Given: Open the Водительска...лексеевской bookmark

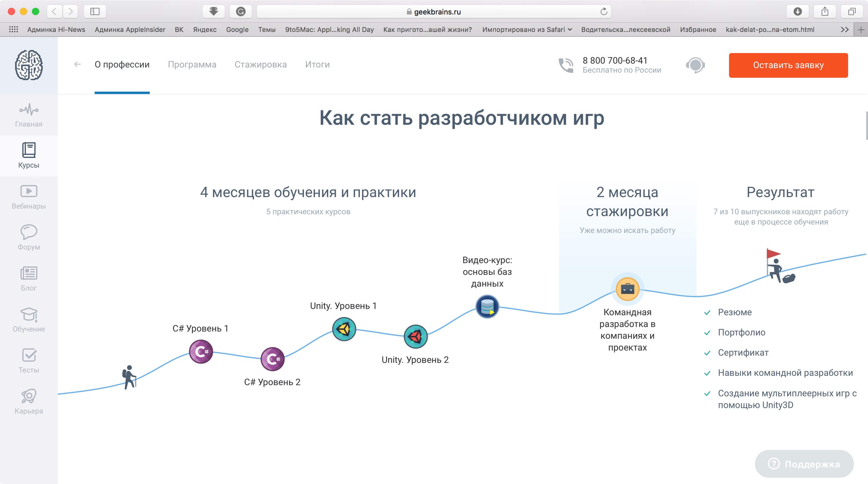Looking at the screenshot, I should coord(626,29).
